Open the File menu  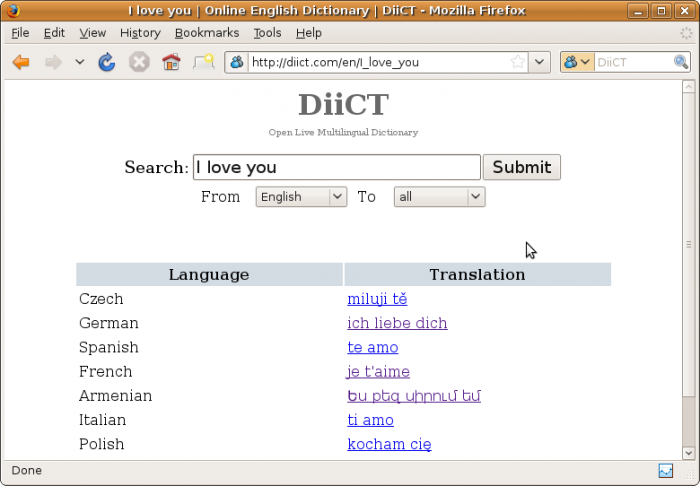coord(20,33)
